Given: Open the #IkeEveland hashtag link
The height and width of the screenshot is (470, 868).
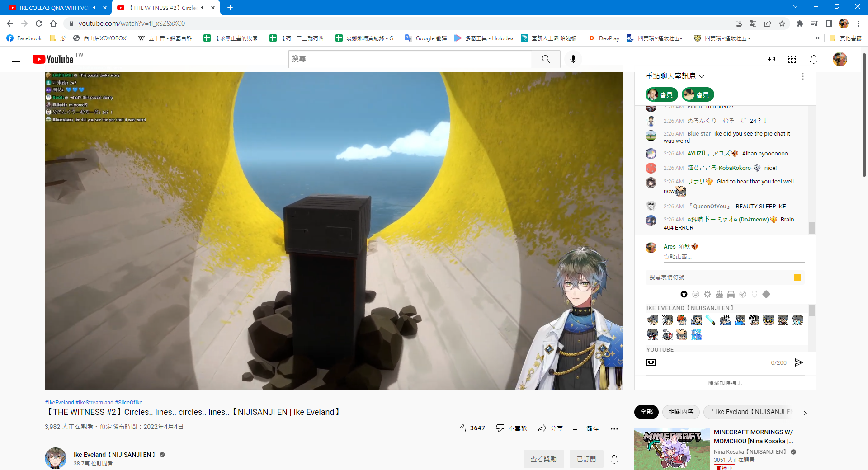Looking at the screenshot, I should (59, 403).
